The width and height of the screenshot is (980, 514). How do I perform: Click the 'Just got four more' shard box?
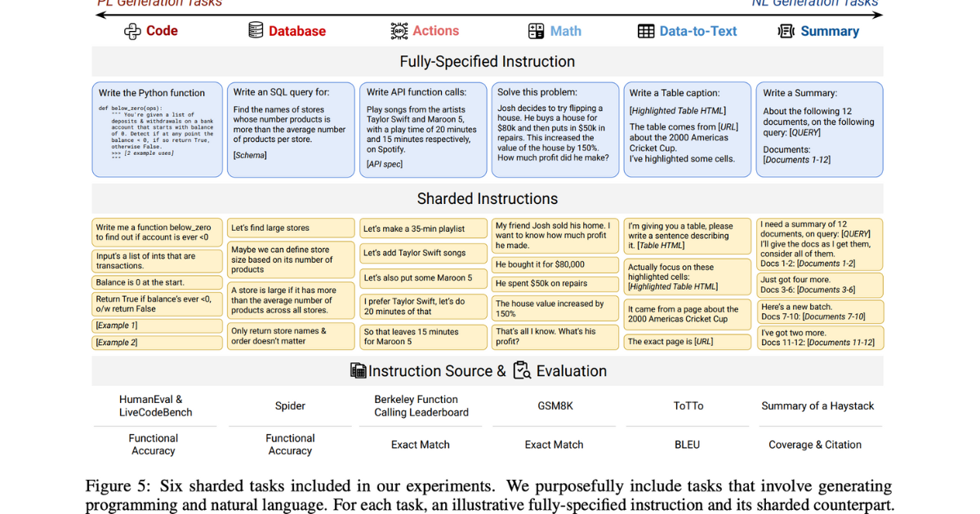point(819,285)
